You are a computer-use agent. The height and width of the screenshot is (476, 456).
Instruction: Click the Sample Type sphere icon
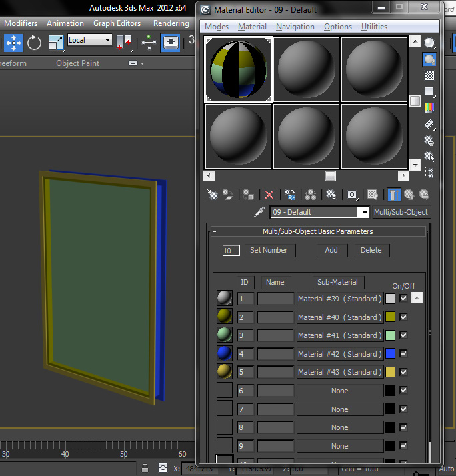click(429, 43)
